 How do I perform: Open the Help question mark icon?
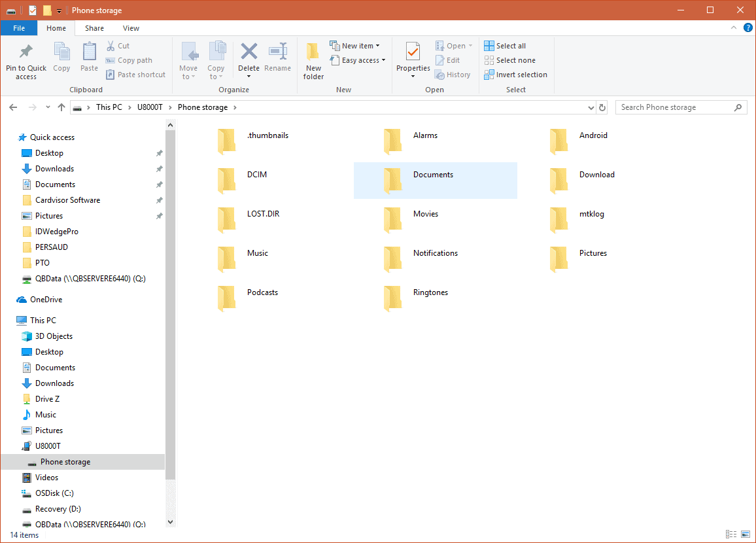748,27
